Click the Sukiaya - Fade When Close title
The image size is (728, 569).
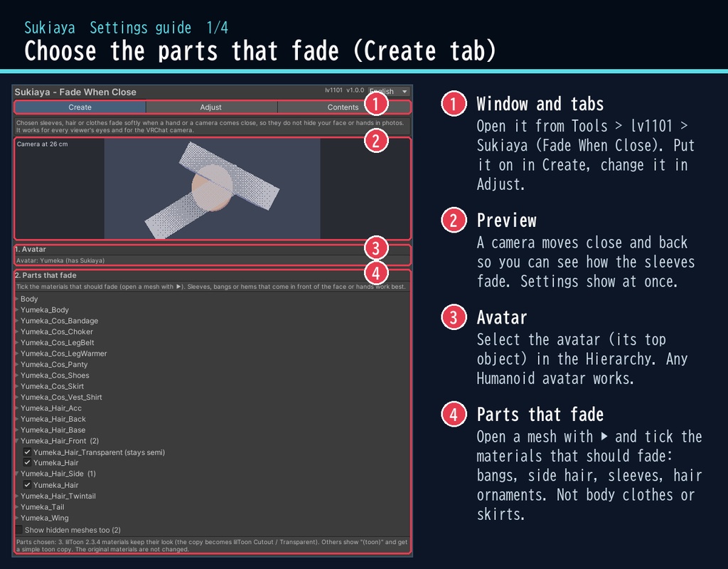pyautogui.click(x=75, y=92)
